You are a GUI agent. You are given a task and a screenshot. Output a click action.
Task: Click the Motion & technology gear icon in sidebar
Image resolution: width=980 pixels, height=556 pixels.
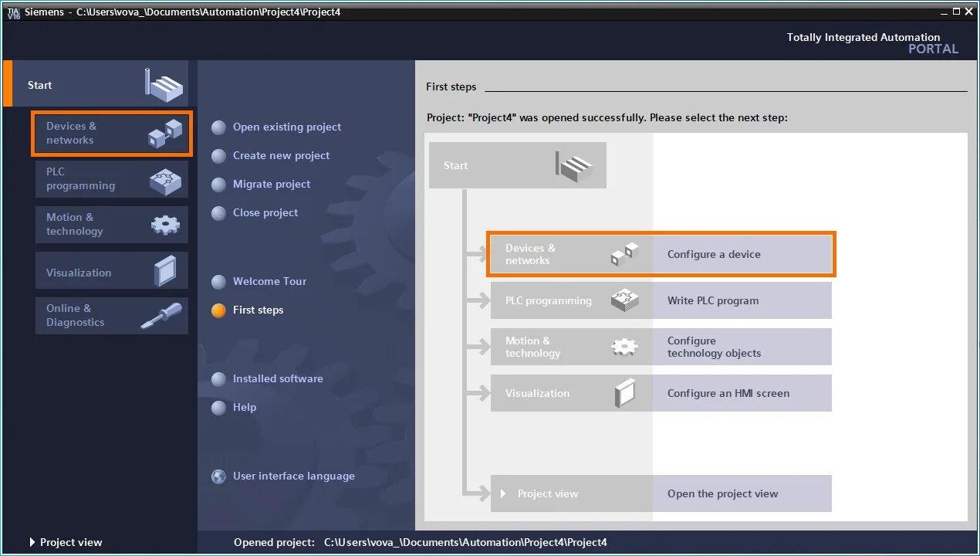coord(165,225)
